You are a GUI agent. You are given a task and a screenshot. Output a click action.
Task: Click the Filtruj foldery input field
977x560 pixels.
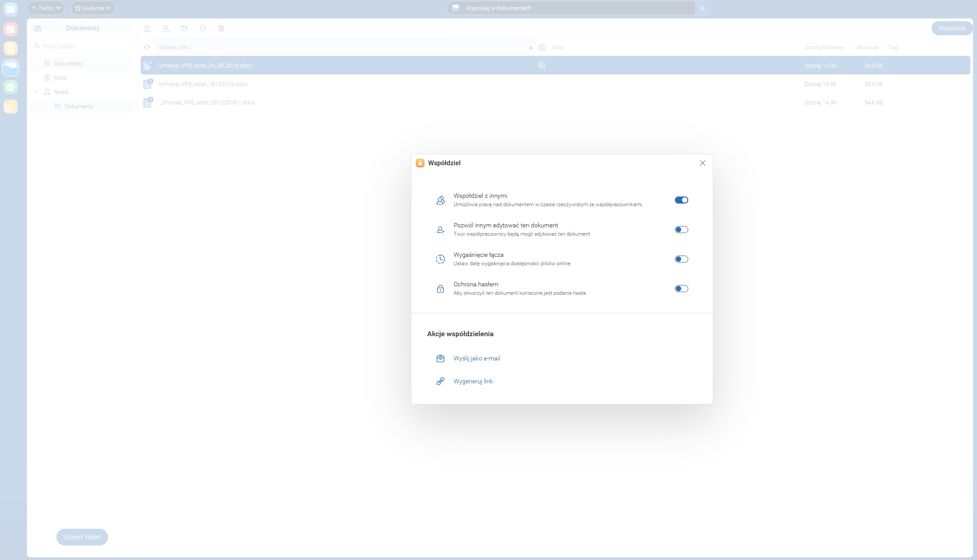tap(84, 46)
